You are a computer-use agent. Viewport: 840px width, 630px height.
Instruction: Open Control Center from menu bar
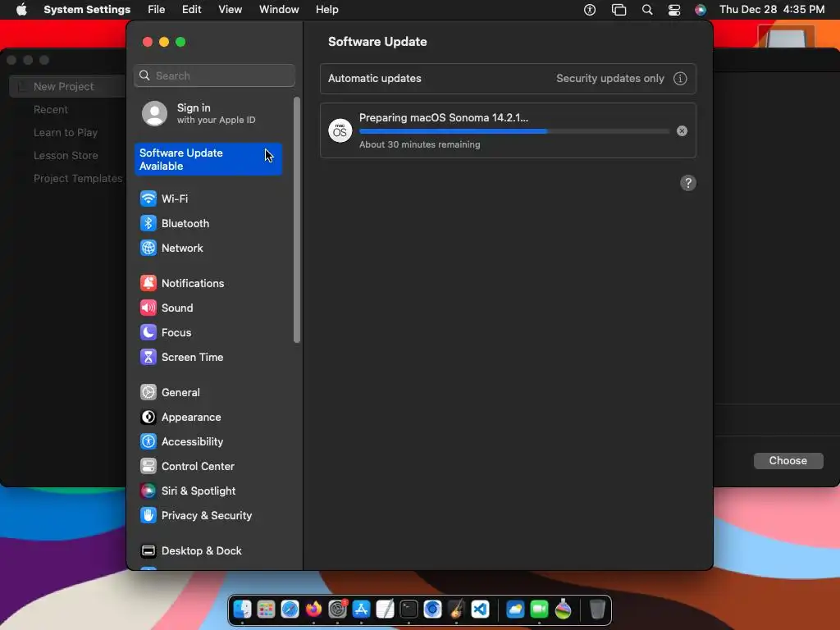(x=674, y=10)
